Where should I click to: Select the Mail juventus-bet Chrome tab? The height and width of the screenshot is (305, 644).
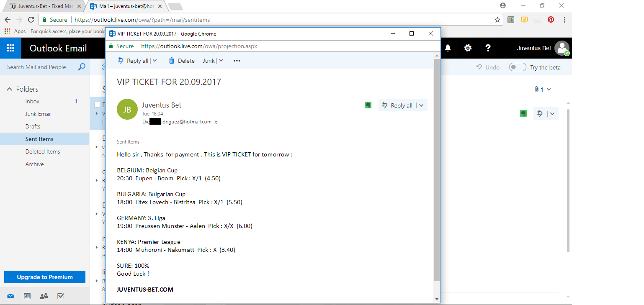click(126, 6)
